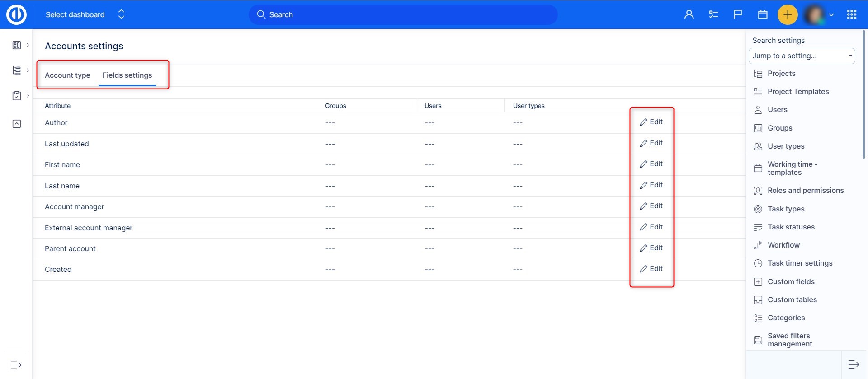This screenshot has height=379, width=868.
Task: Open the task checklist icon in header
Action: 713,14
